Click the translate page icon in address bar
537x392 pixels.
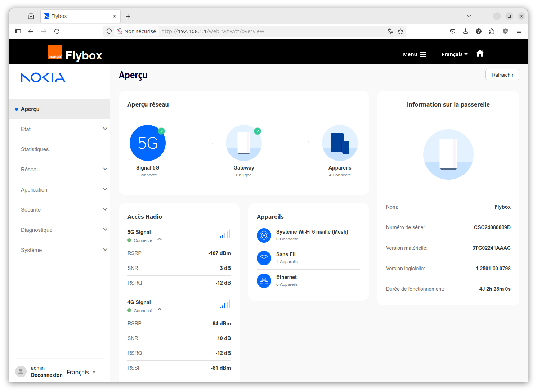click(390, 31)
